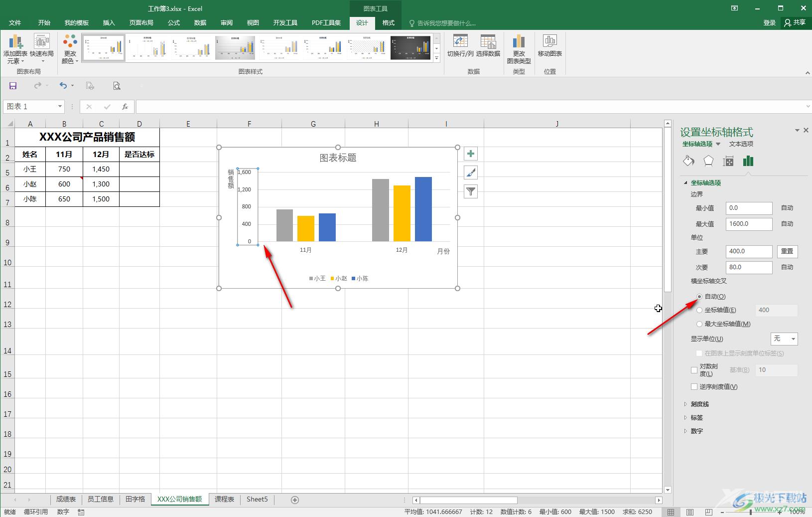Click the 最小值 input field
The width and height of the screenshot is (812, 517).
click(x=749, y=208)
